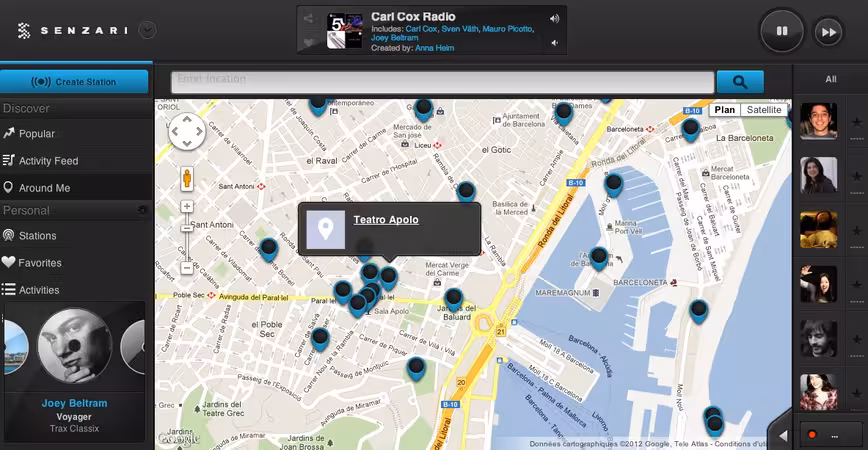Zoom in the map with plus button
868x450 pixels.
pos(187,206)
